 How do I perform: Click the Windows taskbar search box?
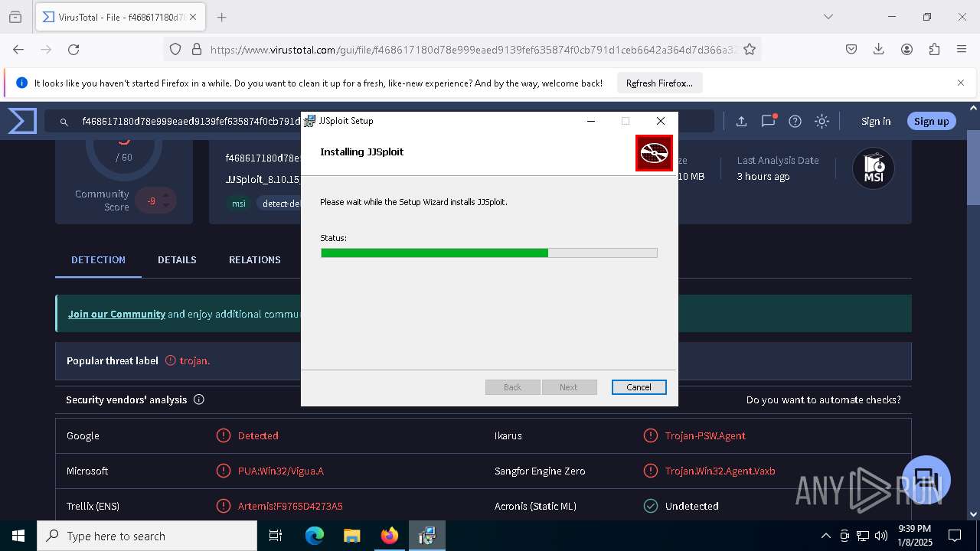tap(147, 536)
